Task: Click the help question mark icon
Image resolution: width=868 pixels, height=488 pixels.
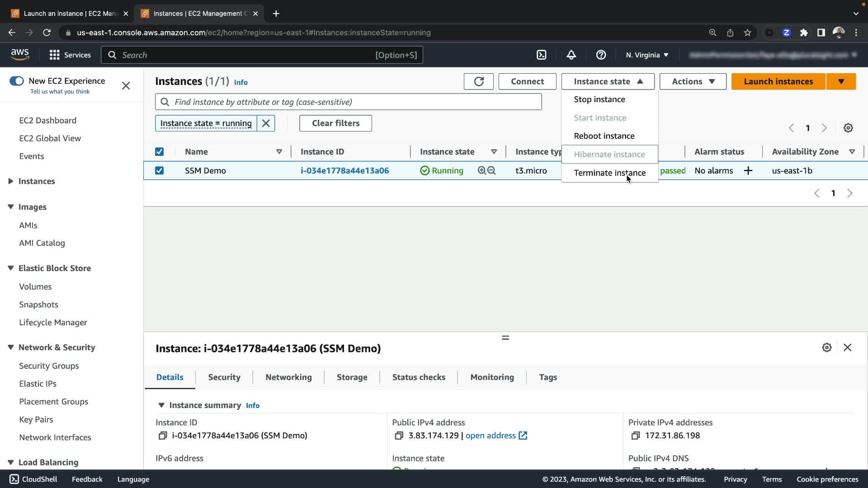Action: point(601,55)
